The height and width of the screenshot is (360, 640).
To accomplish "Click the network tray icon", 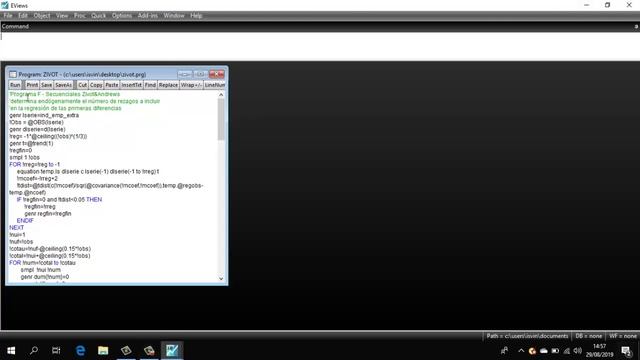I will coord(567,351).
